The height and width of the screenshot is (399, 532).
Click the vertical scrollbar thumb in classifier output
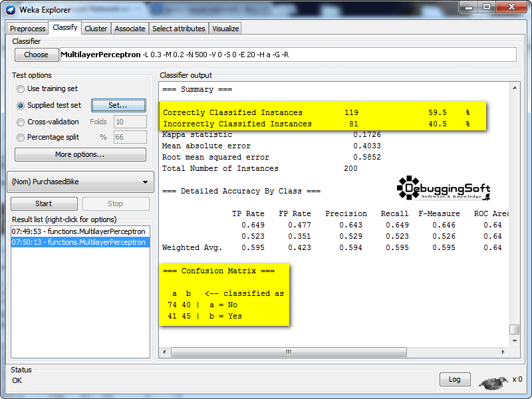pyautogui.click(x=514, y=329)
